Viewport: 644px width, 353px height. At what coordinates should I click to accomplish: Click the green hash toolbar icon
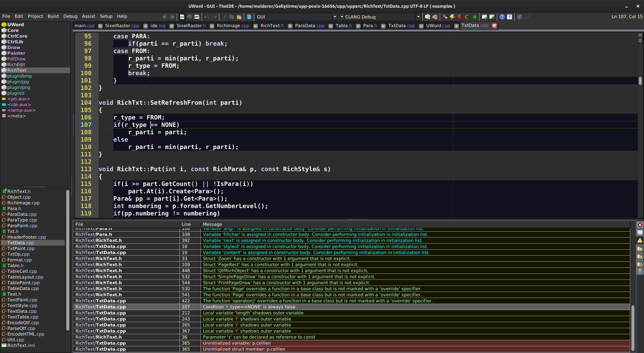point(474,17)
